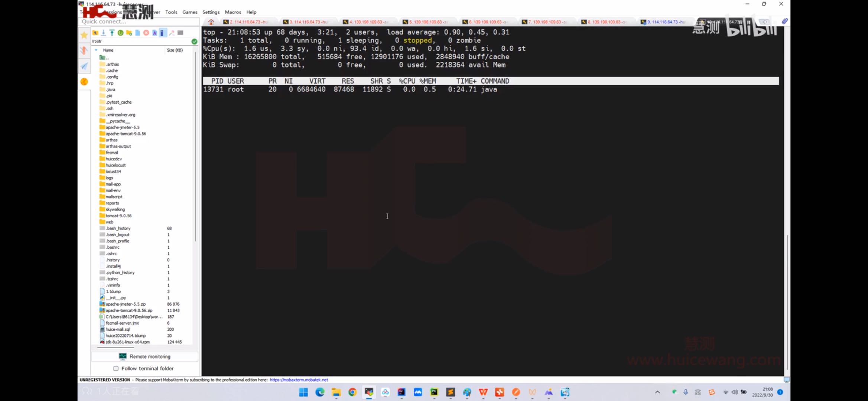Click the Size (KB) column header
868x401 pixels.
pos(175,50)
